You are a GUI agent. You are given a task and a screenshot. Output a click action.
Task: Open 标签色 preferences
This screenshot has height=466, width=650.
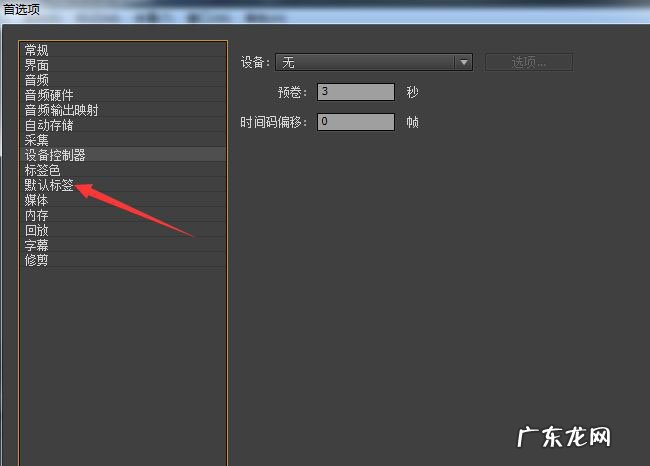click(123, 170)
